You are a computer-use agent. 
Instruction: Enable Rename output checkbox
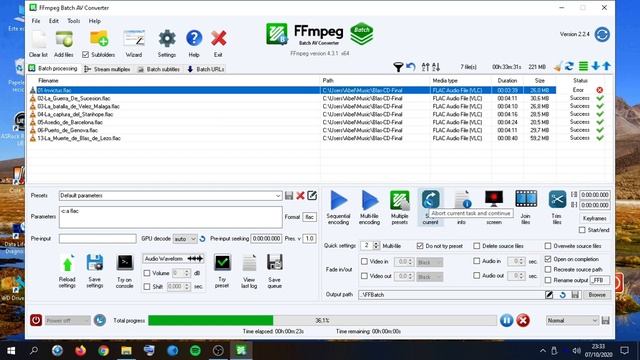pos(548,280)
